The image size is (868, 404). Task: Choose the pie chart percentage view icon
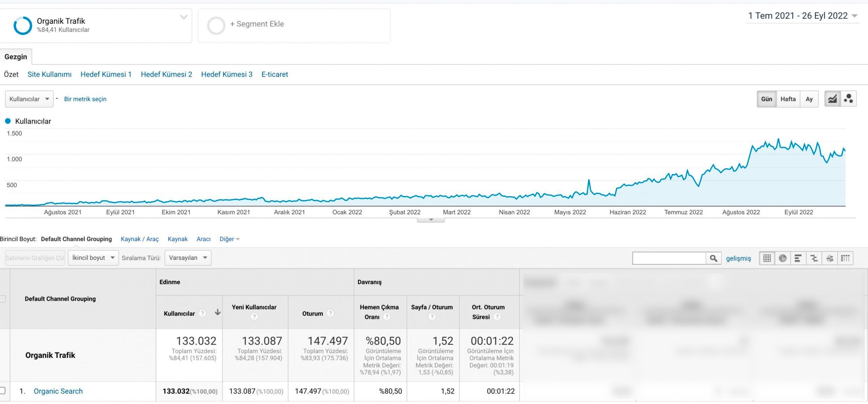pos(783,258)
